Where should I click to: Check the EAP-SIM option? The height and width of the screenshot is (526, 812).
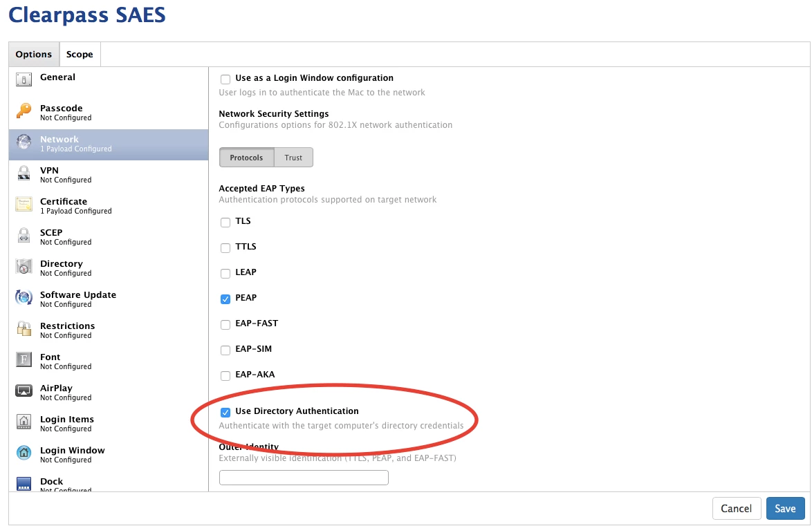click(225, 350)
